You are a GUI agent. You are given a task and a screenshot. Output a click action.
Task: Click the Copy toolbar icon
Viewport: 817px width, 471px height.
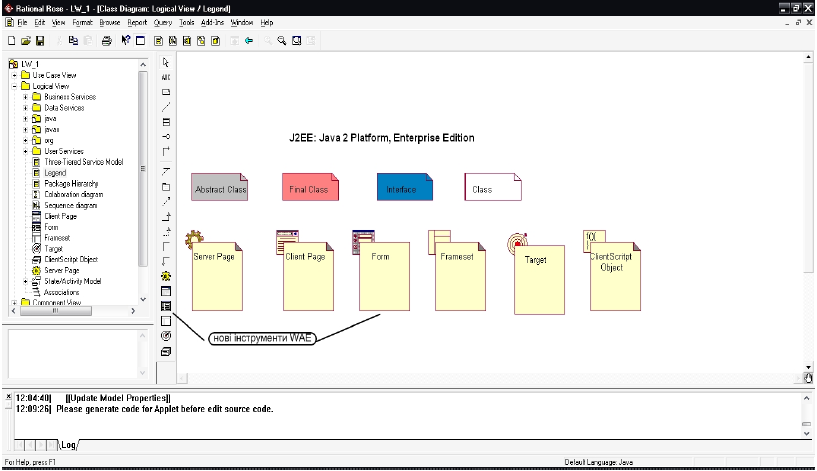point(73,41)
